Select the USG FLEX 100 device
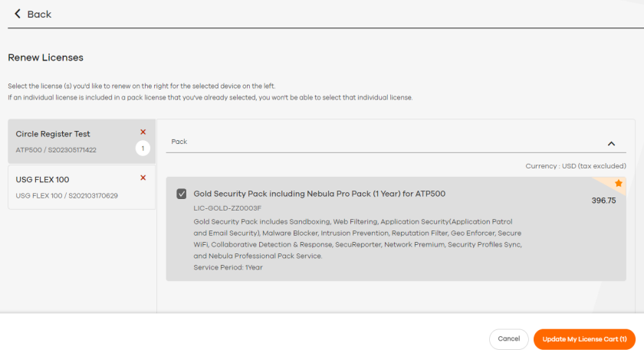This screenshot has height=356, width=644. (81, 188)
